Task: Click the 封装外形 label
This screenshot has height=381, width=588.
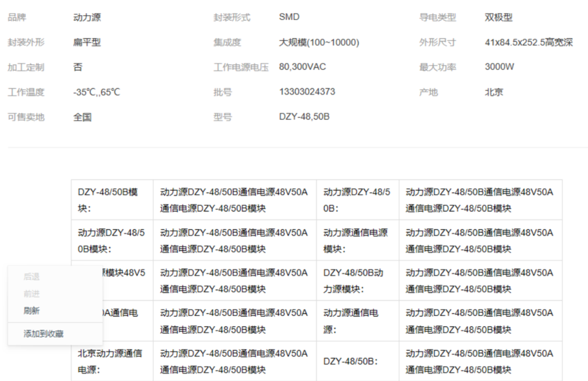Action: click(26, 42)
